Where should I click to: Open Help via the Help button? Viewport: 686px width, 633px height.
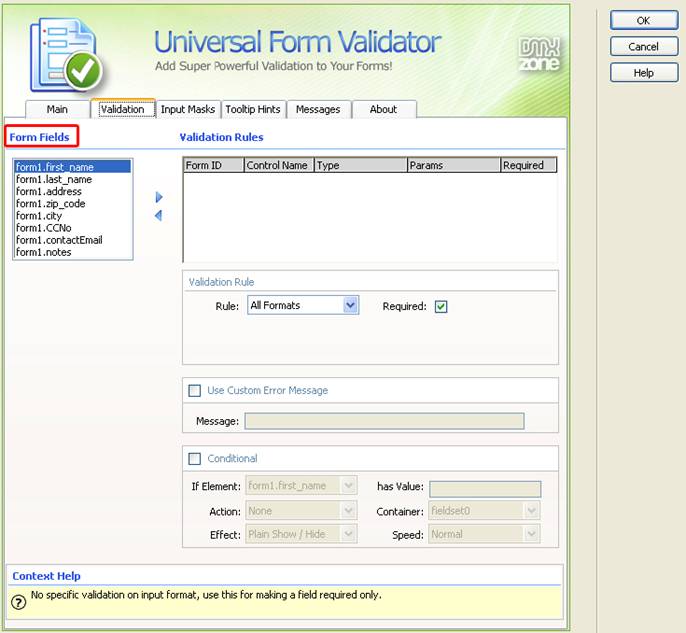tap(644, 73)
